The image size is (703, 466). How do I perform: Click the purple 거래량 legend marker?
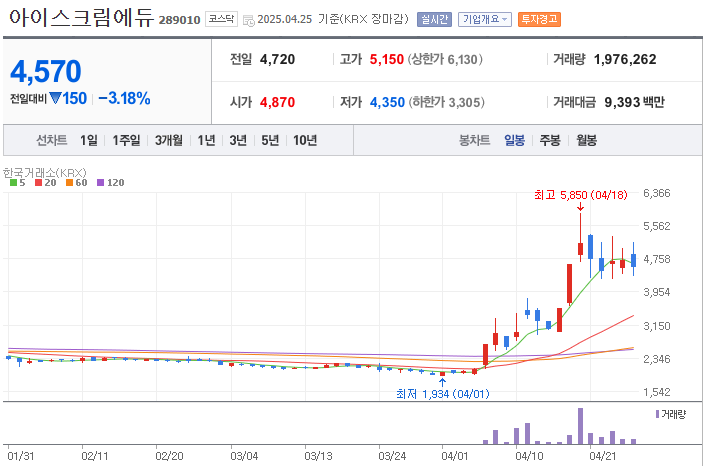(x=657, y=414)
